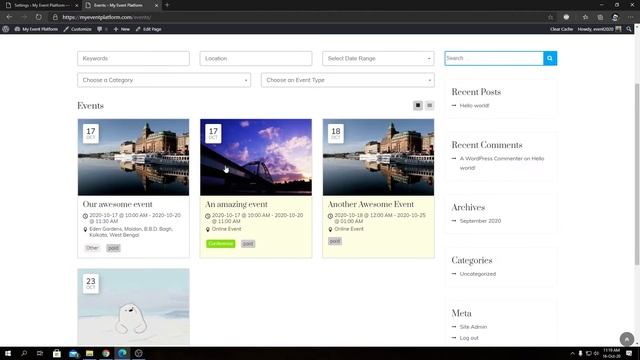Go back with browser back arrow
The image size is (640, 360).
(9, 17)
